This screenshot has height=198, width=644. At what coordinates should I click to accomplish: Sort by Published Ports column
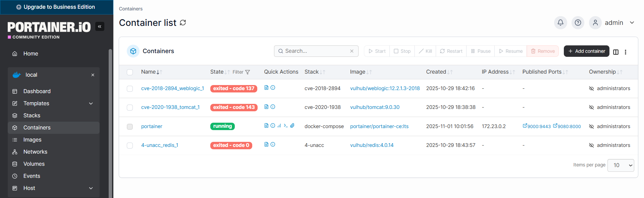[545, 72]
